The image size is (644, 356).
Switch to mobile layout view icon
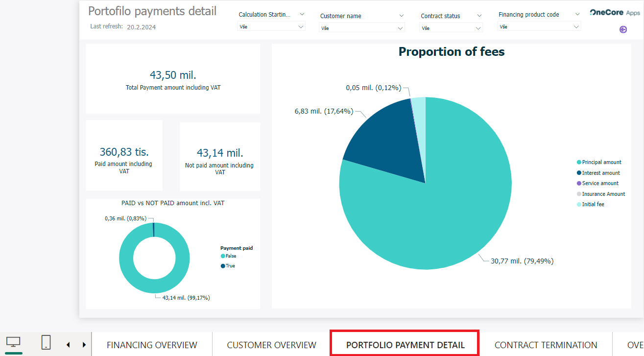pos(46,342)
